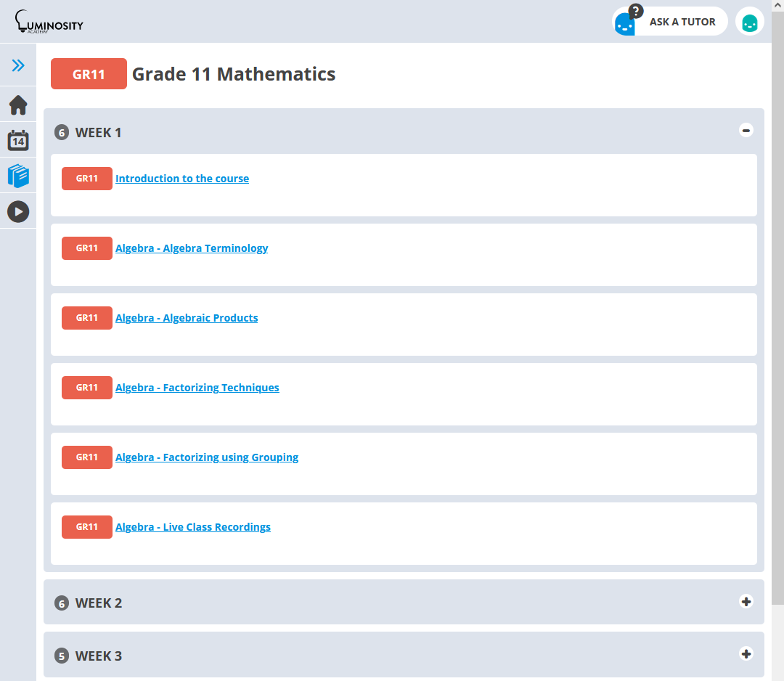784x681 pixels.
Task: Click the play button sidebar icon
Action: click(x=18, y=211)
